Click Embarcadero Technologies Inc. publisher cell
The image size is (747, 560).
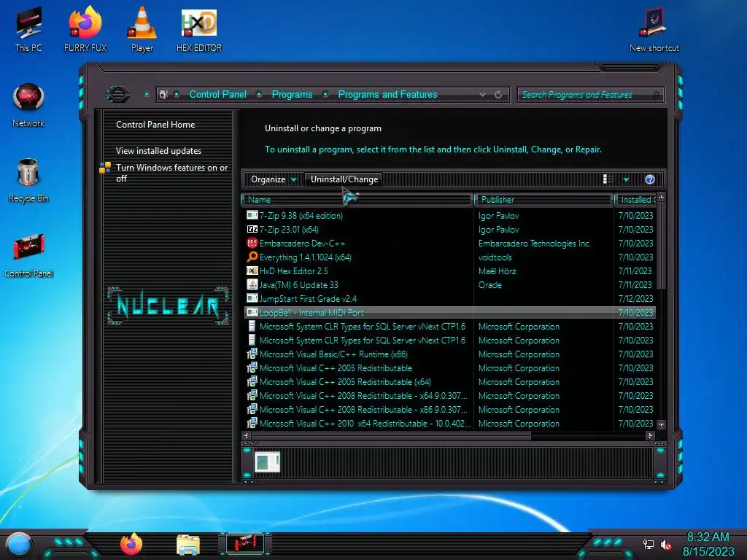tap(535, 244)
